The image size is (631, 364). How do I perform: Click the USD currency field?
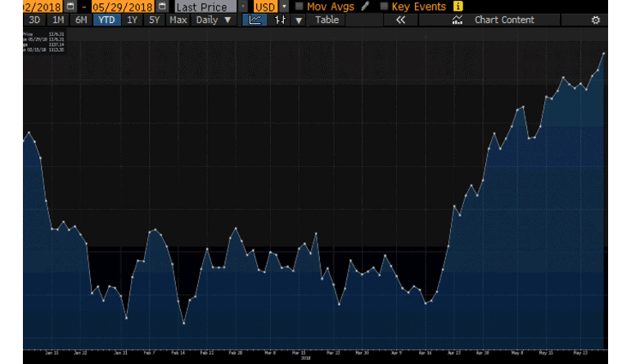coord(265,7)
